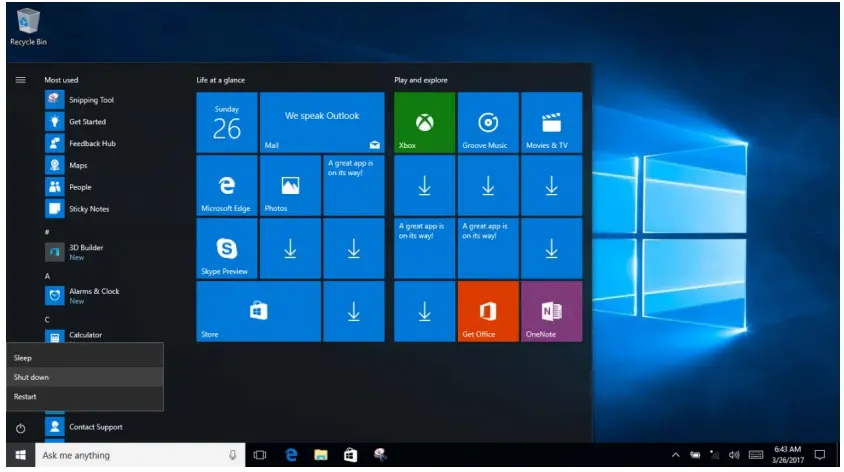Viewport: 844px width, 472px height.
Task: Click the letter A section header
Action: (x=47, y=276)
